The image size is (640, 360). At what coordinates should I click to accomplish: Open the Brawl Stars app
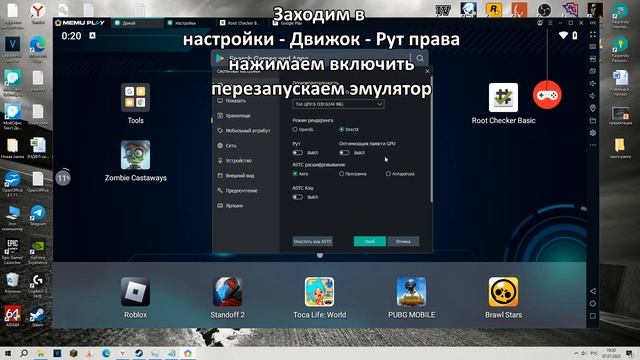click(503, 292)
